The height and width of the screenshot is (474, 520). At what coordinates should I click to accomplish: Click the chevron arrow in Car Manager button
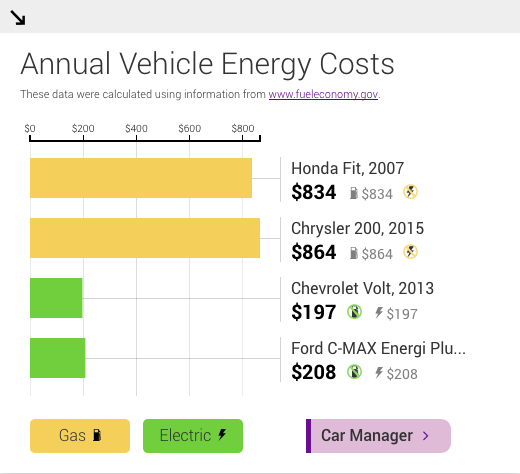(426, 436)
